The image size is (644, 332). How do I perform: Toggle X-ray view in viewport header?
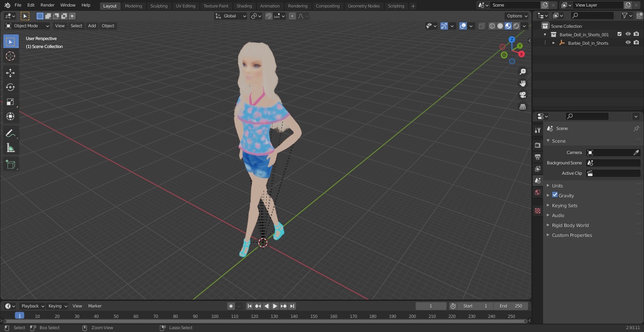point(481,26)
